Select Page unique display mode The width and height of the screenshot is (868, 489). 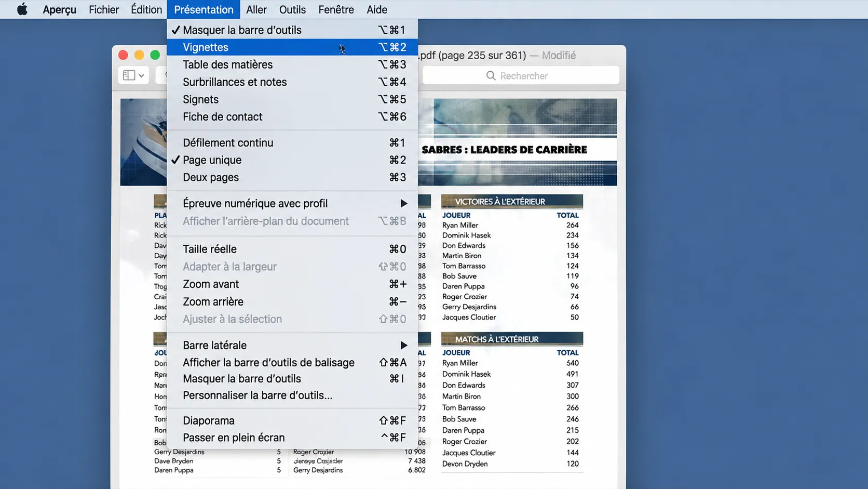point(292,160)
